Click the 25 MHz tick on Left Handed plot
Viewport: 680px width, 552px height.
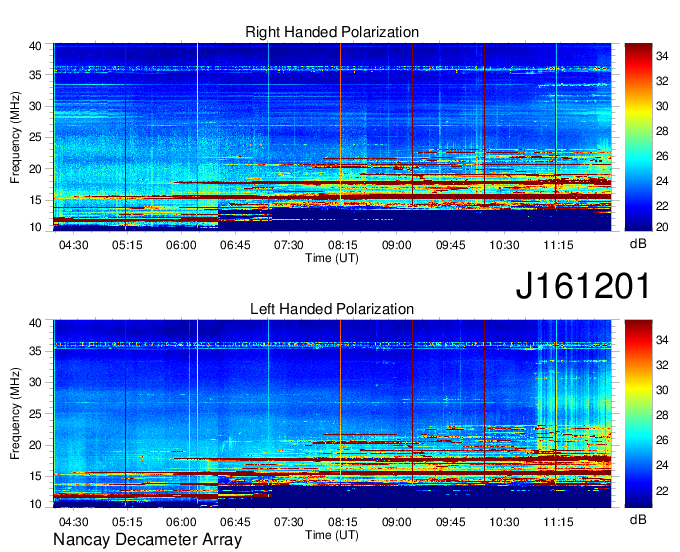[x=35, y=414]
